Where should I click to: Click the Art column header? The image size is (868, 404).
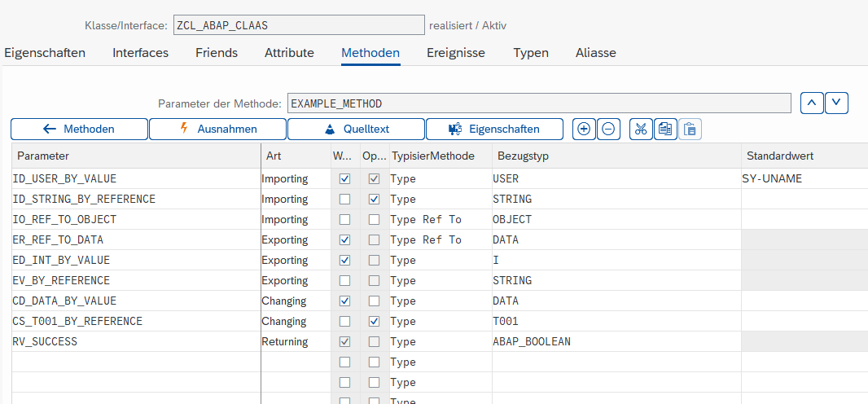(x=296, y=156)
